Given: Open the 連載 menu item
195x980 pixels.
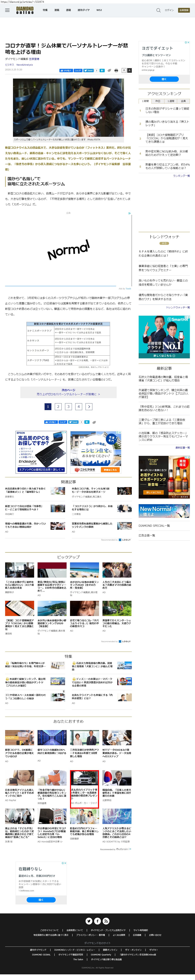Looking at the screenshot, I should 57,10.
